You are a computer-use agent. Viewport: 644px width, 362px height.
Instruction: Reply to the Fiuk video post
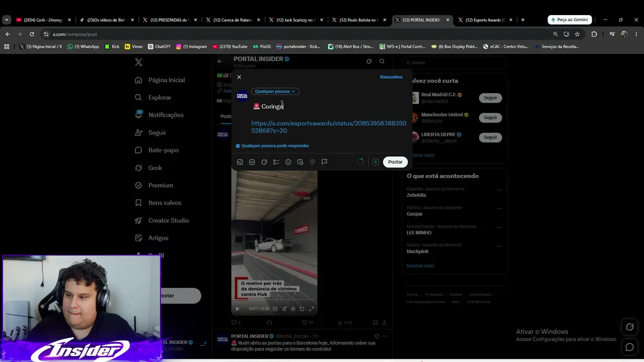coord(235,323)
